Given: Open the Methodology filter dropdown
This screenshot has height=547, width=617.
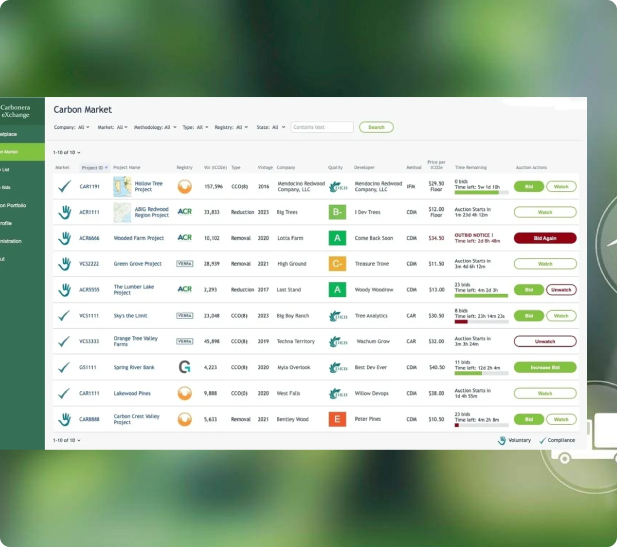Looking at the screenshot, I should tap(155, 128).
